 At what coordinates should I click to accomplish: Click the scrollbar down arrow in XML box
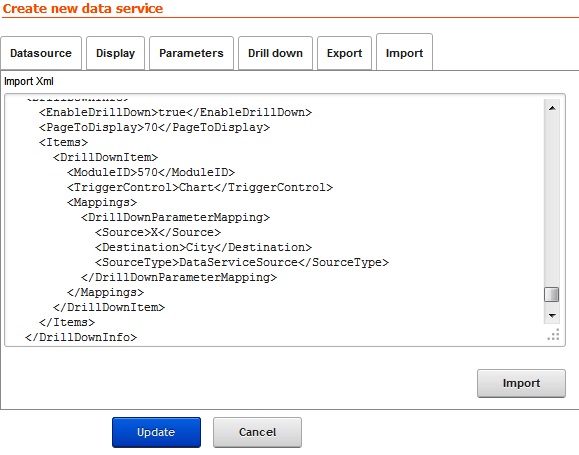552,316
